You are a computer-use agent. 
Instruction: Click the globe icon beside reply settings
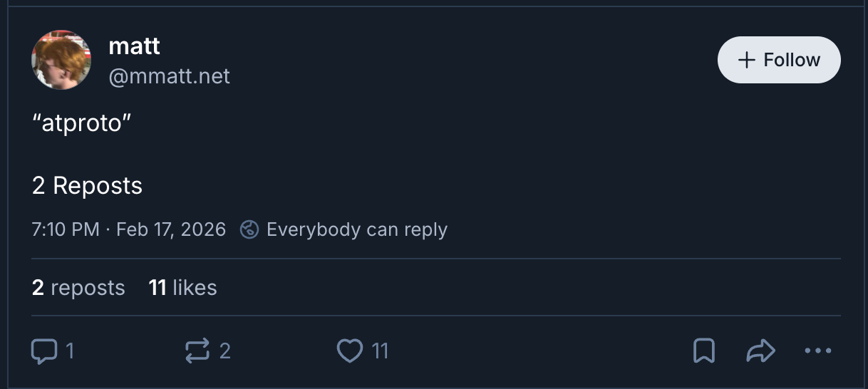point(249,229)
